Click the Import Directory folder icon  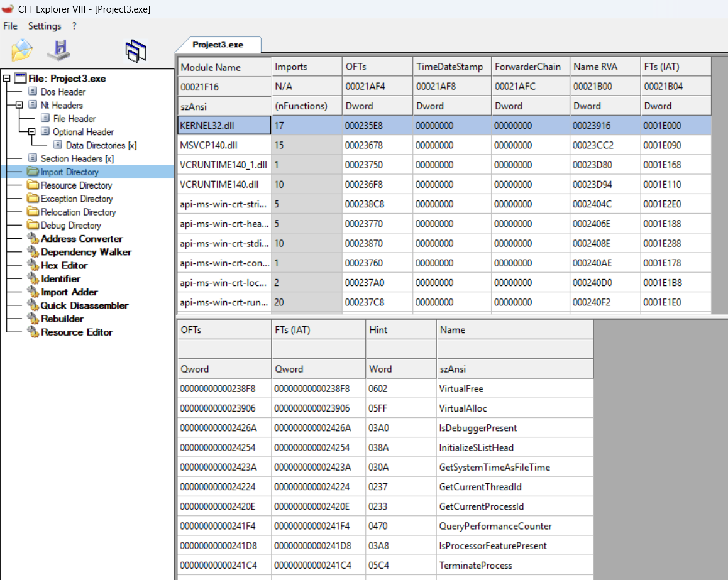click(33, 172)
